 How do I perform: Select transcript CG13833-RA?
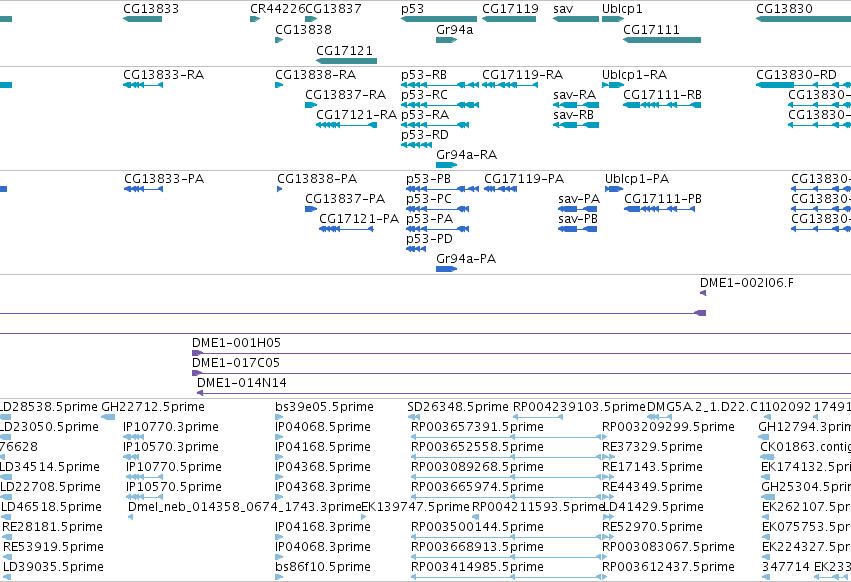tap(163, 75)
